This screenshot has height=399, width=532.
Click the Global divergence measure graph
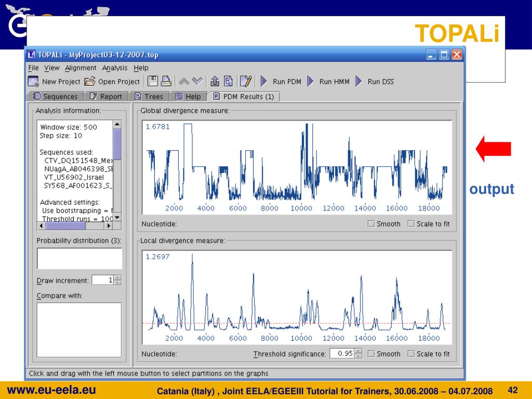coord(297,167)
